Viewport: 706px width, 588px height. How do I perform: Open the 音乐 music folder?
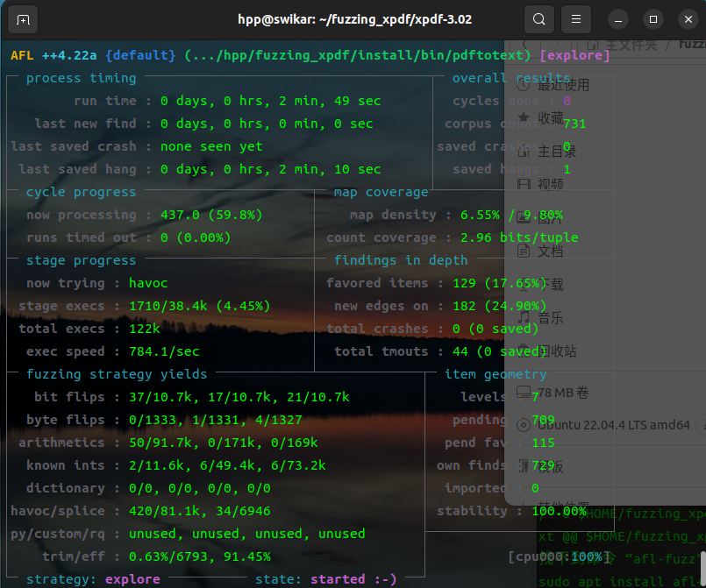point(550,318)
